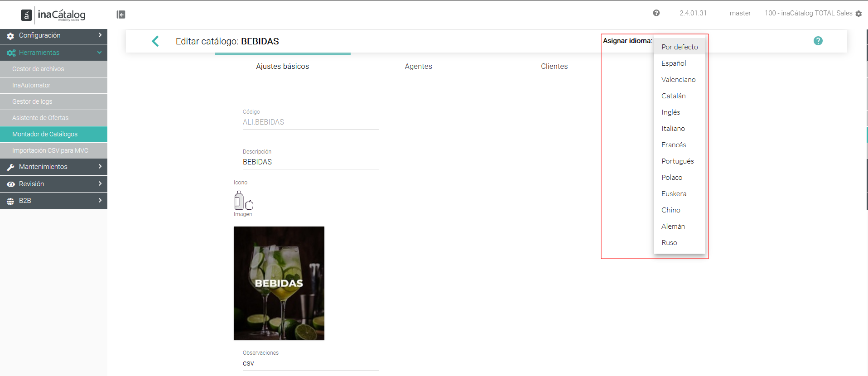
Task: Click the version number 2.4.01.31
Action: 693,13
